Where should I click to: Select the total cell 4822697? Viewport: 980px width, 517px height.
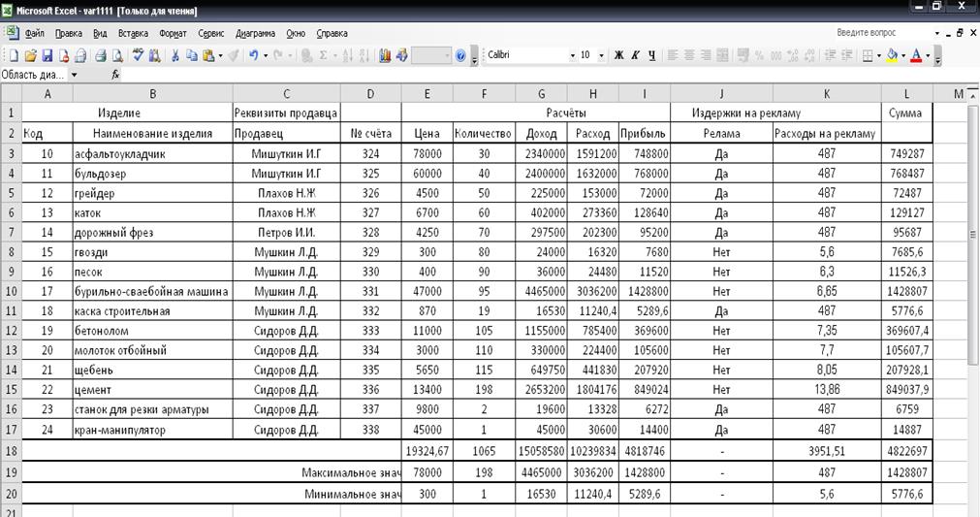(907, 451)
